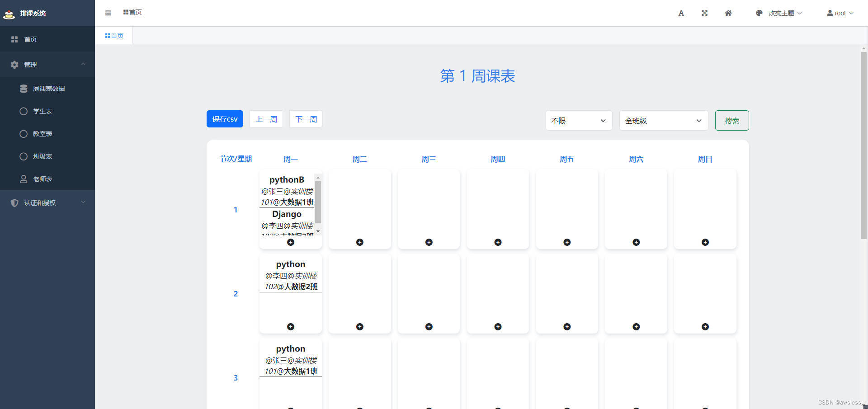Click the 首页 breadcrumb in header
This screenshot has width=868, height=409.
[132, 12]
